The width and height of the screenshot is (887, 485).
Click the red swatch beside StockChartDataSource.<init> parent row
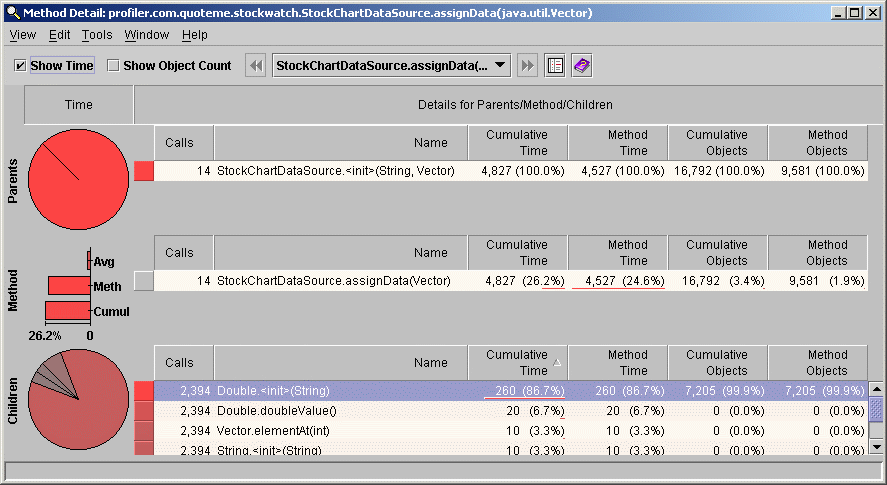[144, 171]
